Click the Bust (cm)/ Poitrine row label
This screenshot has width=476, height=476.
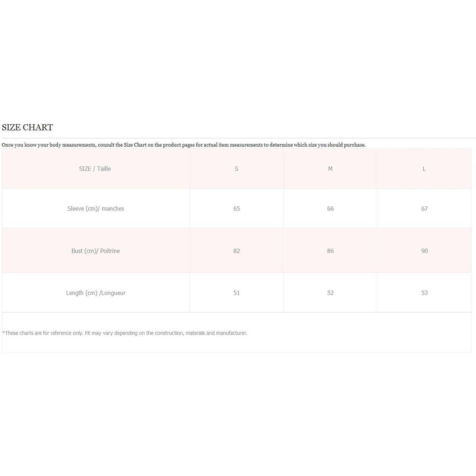click(x=96, y=251)
